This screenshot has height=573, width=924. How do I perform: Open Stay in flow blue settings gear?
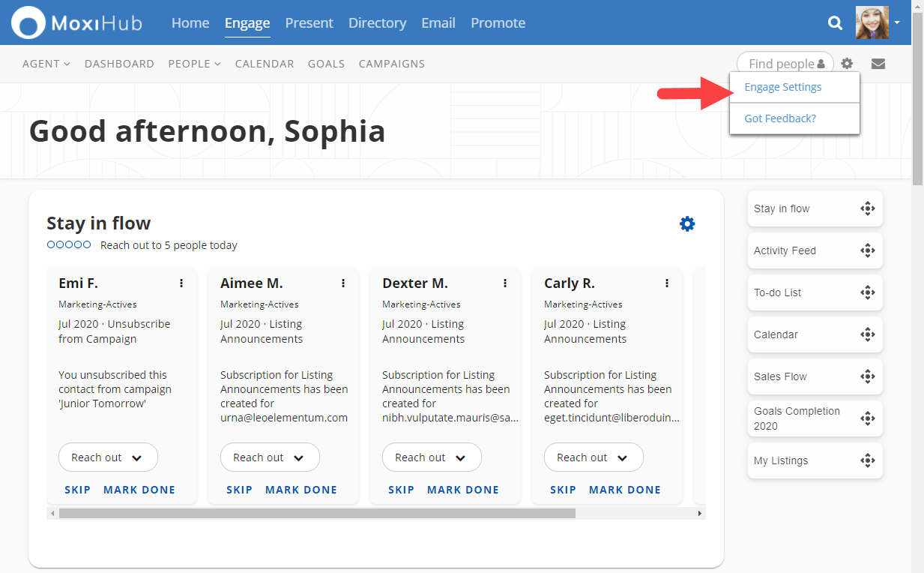coord(687,223)
